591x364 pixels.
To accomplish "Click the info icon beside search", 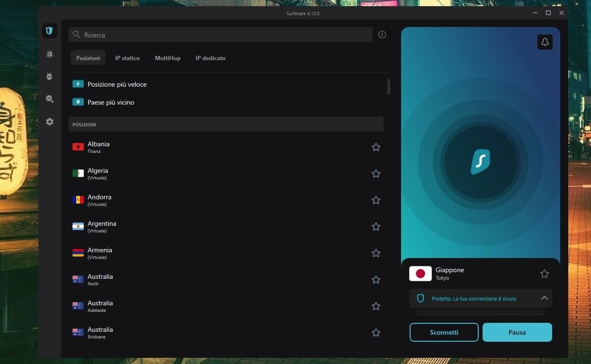I will click(382, 35).
